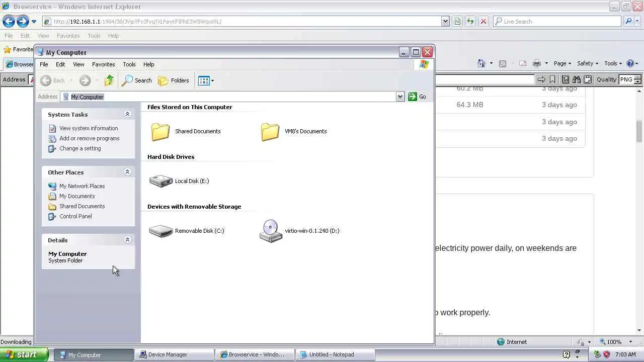Open the View menu in My Computer
Screen dimensions: 644x362
click(78, 64)
